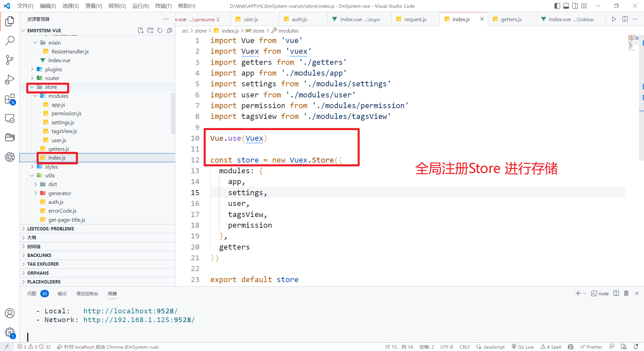Open the 终端(T) menu
644x351 pixels.
163,6
